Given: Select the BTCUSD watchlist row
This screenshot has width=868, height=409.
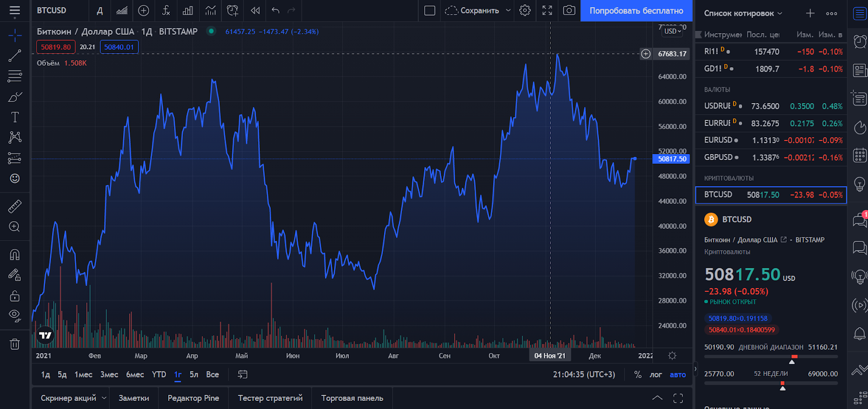Looking at the screenshot, I should pyautogui.click(x=771, y=195).
